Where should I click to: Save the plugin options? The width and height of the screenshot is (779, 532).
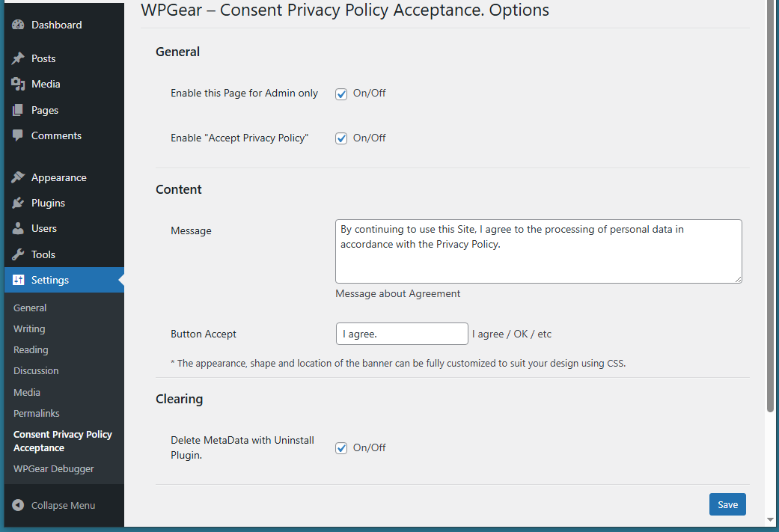[727, 504]
